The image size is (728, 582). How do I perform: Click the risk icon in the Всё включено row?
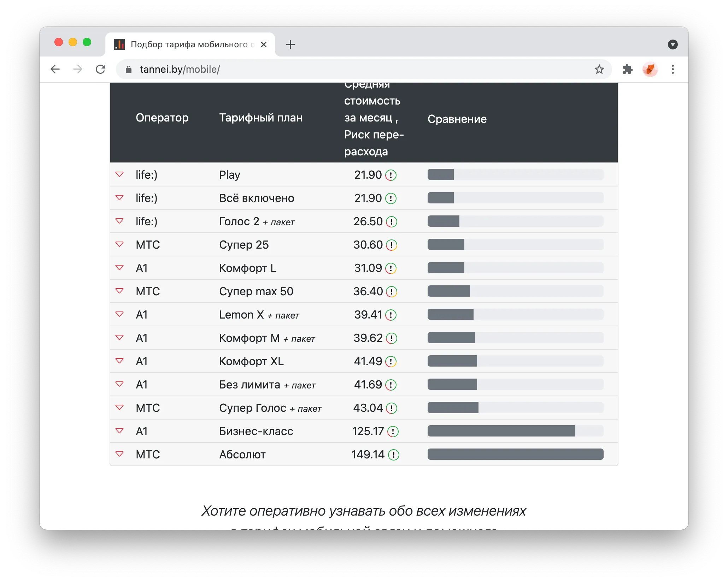(x=391, y=198)
